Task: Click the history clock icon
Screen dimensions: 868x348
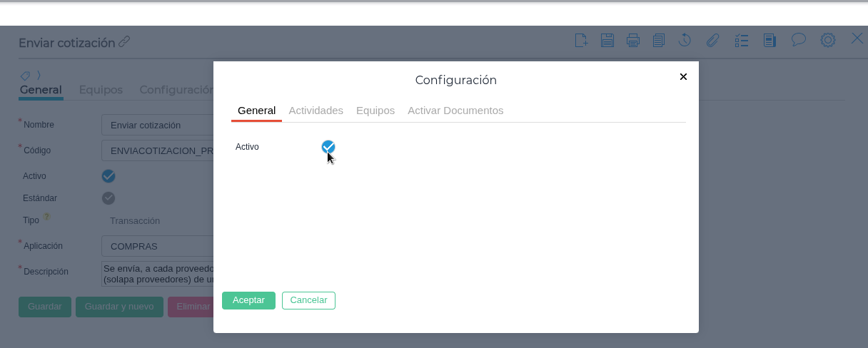Action: [x=685, y=40]
